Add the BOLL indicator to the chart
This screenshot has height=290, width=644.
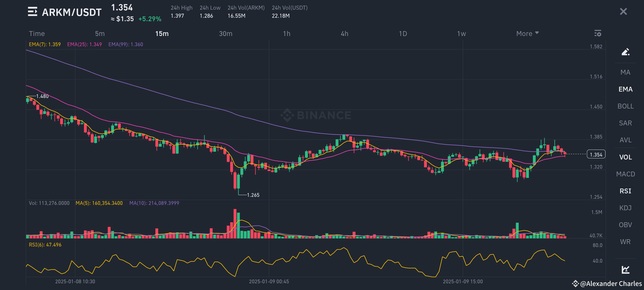coord(625,106)
